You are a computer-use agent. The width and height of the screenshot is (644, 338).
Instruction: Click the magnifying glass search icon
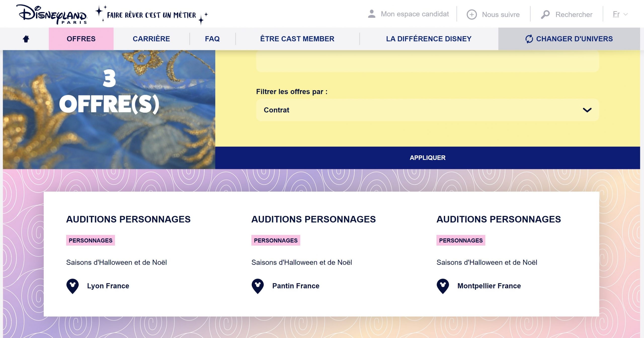point(545,14)
